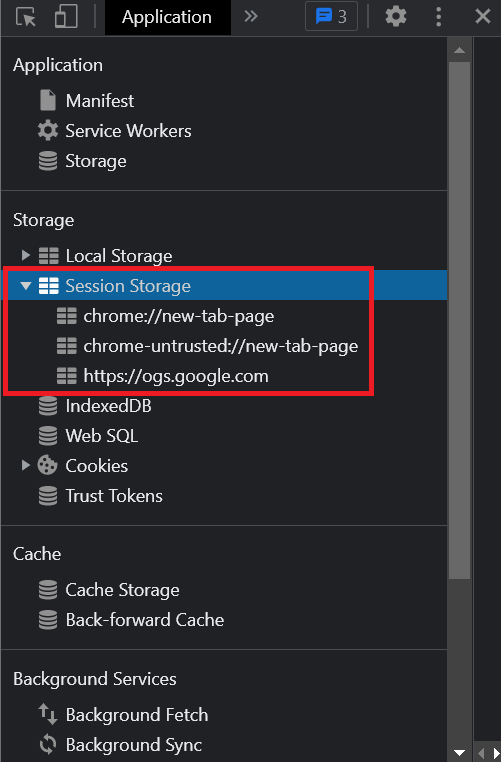Select the Background Fetch label
501x762 pixels.
coord(137,715)
